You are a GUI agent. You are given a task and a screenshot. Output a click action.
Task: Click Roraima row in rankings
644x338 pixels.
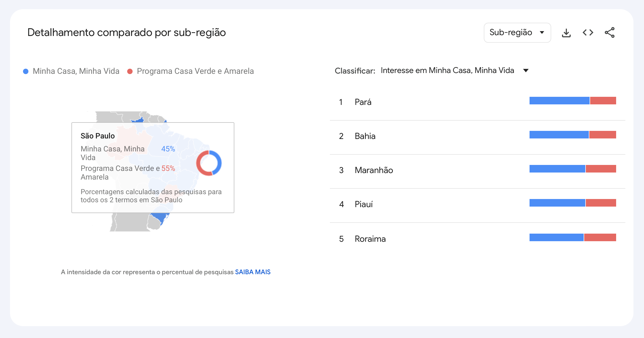coord(477,239)
